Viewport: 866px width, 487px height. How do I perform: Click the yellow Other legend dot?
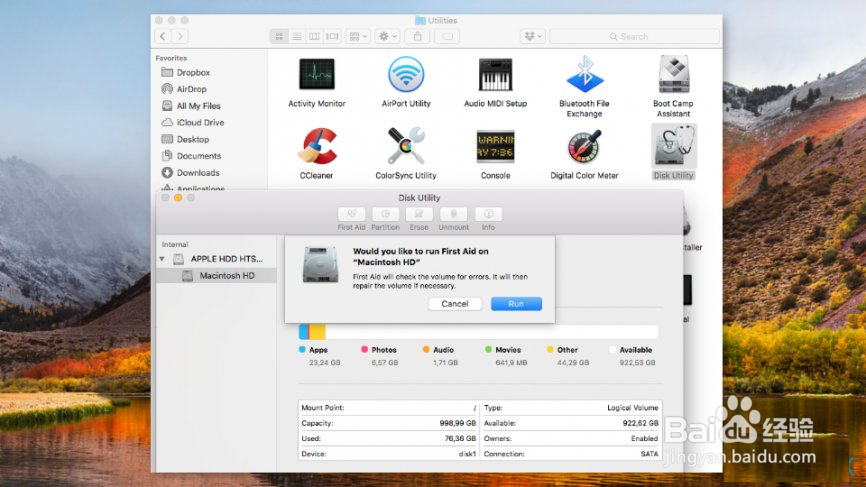550,349
